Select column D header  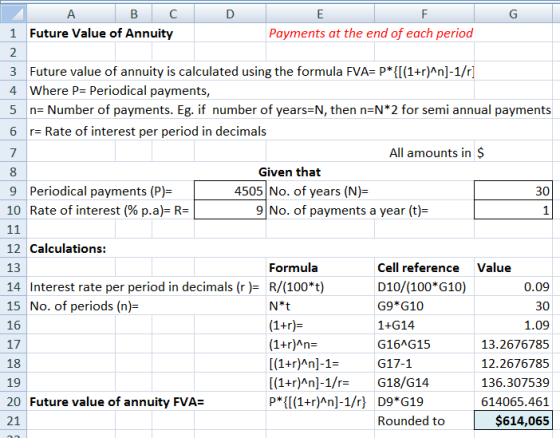(230, 14)
